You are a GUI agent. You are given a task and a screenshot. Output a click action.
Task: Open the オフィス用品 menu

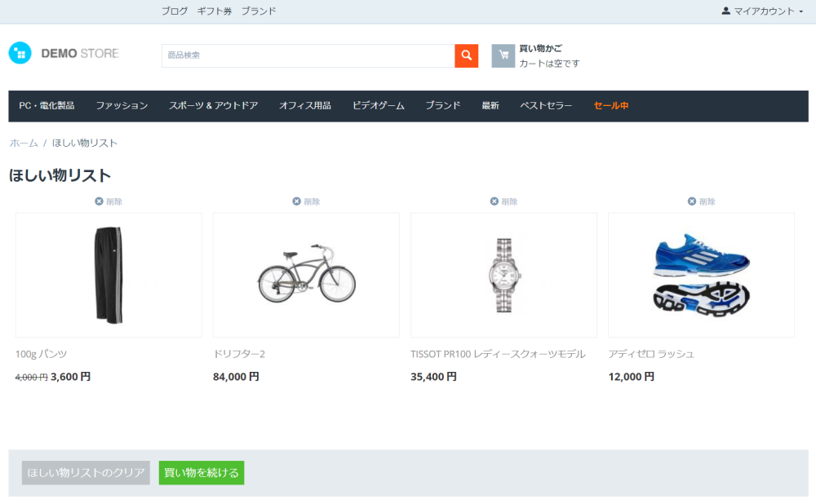tap(305, 105)
